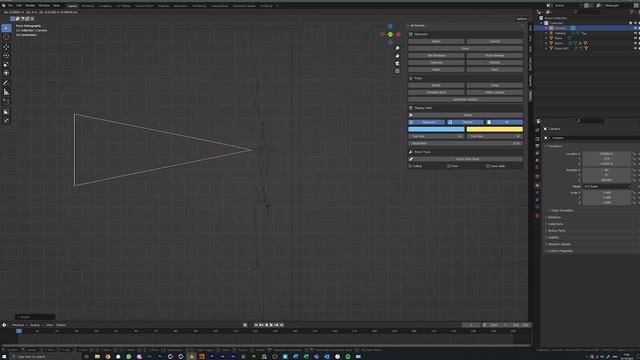Expand the Motion Paths panel
The width and height of the screenshot is (640, 360).
pos(556,231)
